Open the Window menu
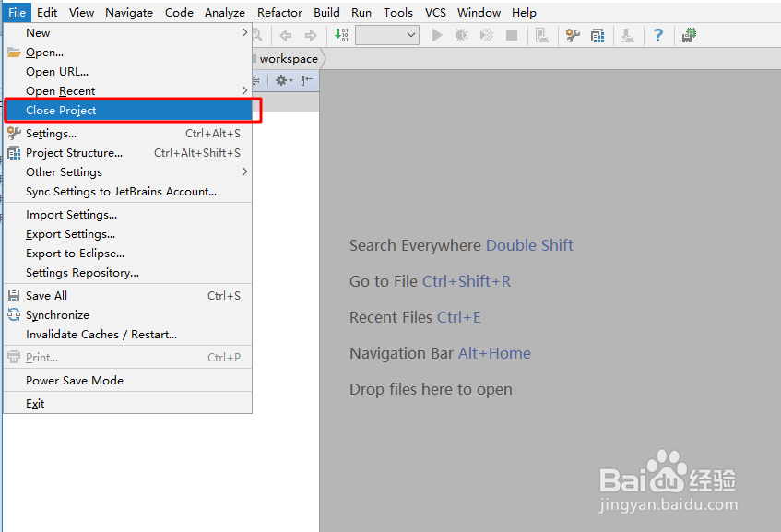This screenshot has width=781, height=532. pyautogui.click(x=479, y=13)
